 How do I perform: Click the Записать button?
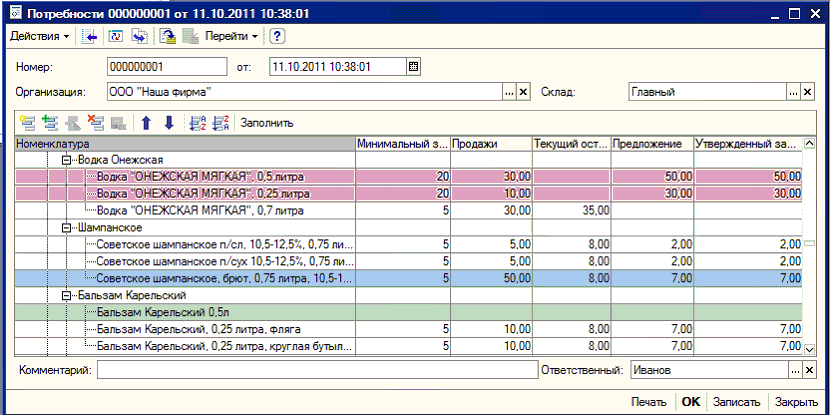(737, 402)
